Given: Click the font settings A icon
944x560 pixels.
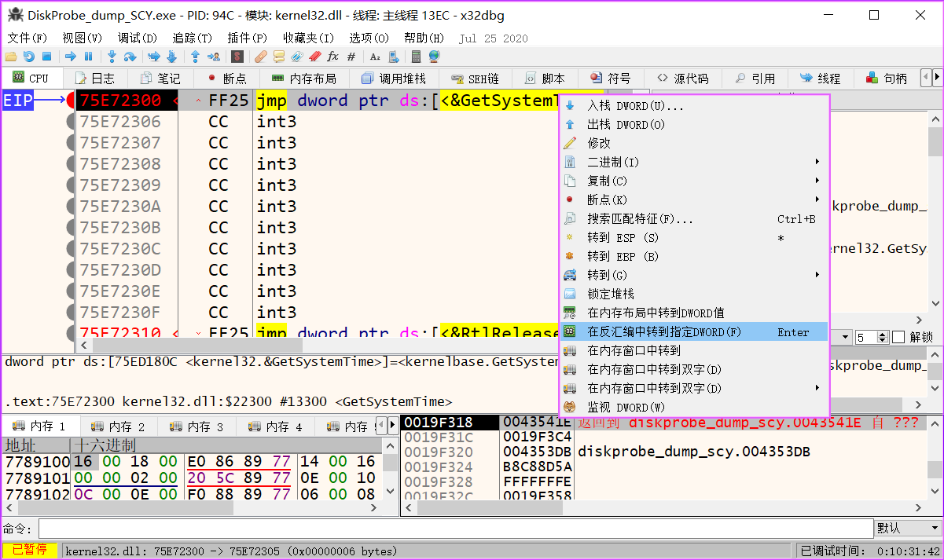Looking at the screenshot, I should tap(375, 57).
